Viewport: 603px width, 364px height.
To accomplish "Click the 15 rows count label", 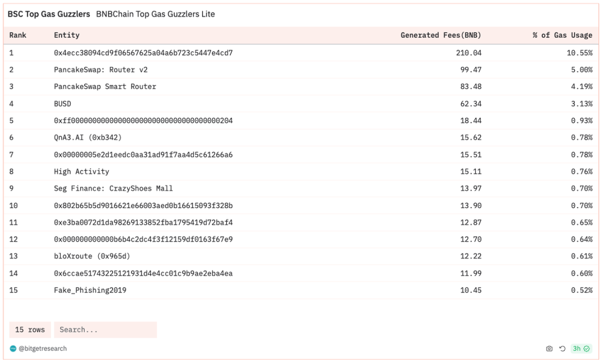I will pyautogui.click(x=30, y=330).
